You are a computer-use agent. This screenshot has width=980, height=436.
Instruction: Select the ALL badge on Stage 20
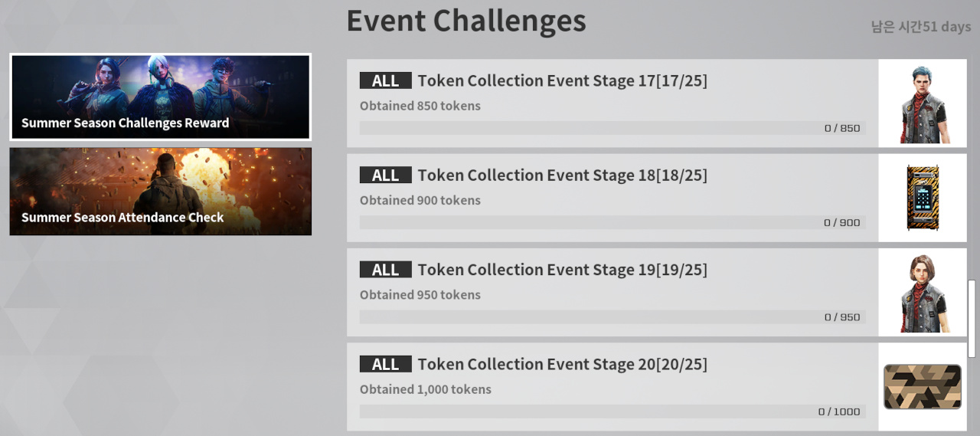point(385,364)
